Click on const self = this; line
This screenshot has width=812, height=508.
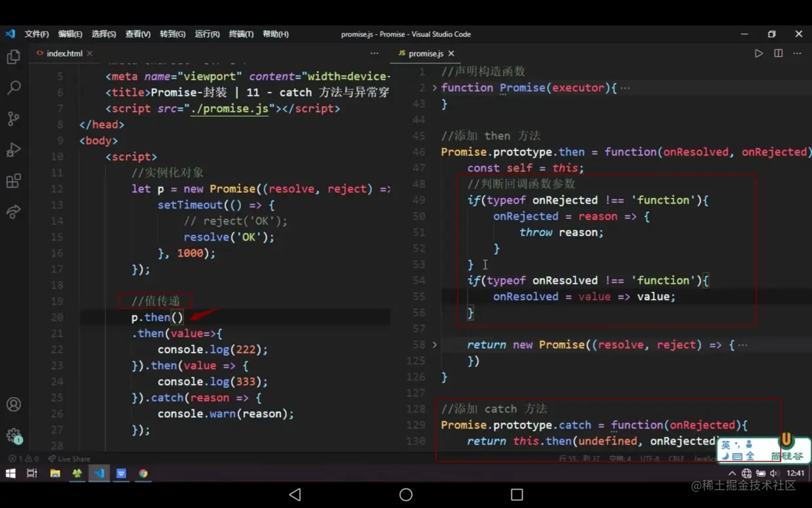[x=525, y=168]
